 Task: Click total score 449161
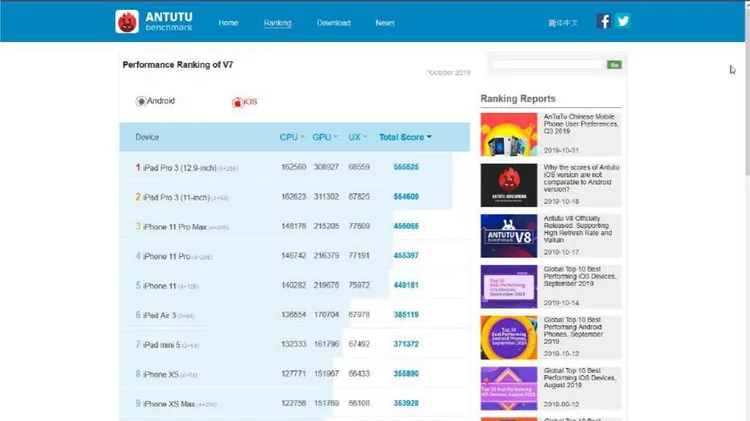pos(406,285)
